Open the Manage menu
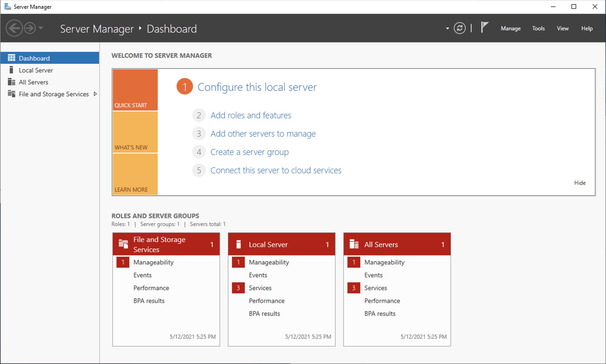 click(x=511, y=28)
